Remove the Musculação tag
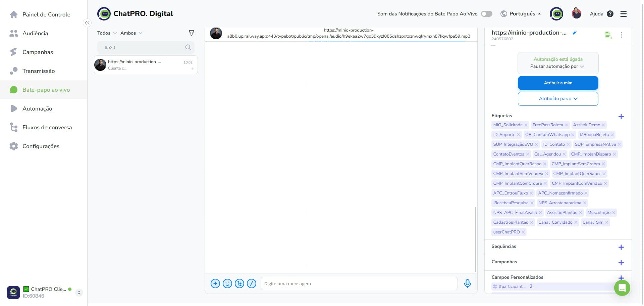 (x=614, y=213)
